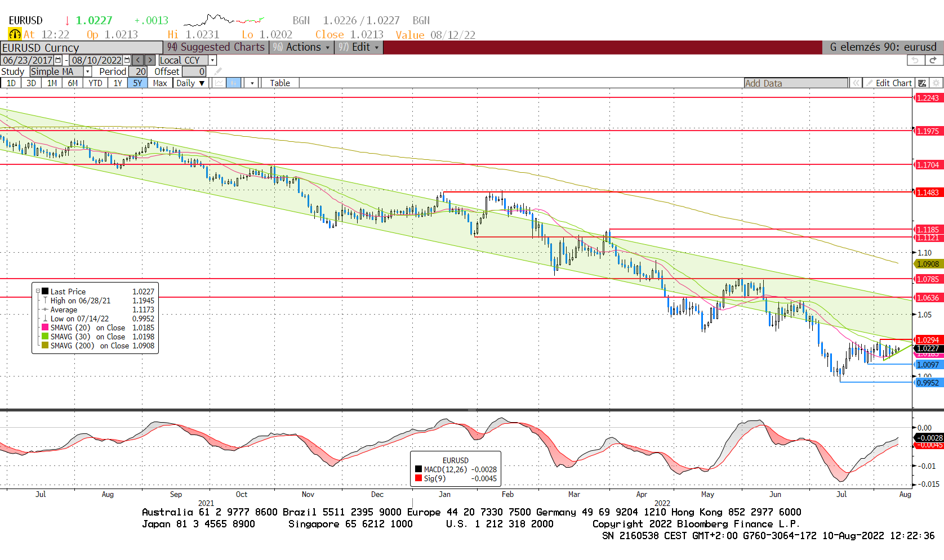Click the G elemzés 90: eurusd chart label
The height and width of the screenshot is (560, 944).
[x=883, y=47]
